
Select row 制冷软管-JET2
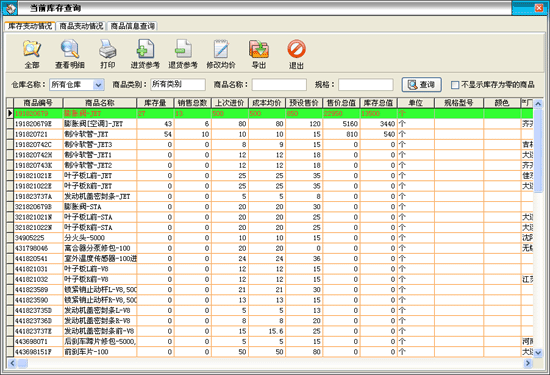pyautogui.click(x=270, y=165)
